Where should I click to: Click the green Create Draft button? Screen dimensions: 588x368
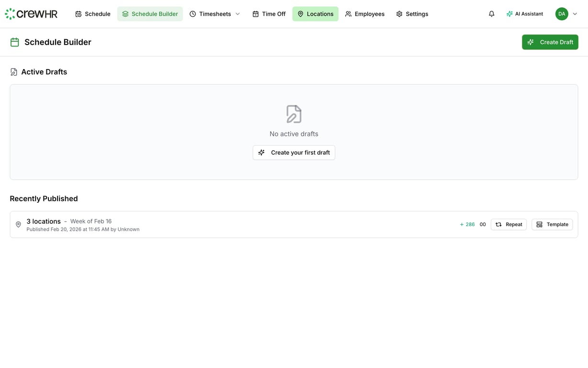point(550,42)
